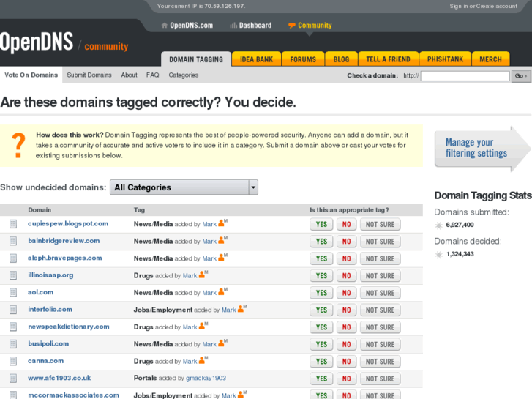Open the Community speech bubble link
The width and height of the screenshot is (532, 399).
[310, 26]
